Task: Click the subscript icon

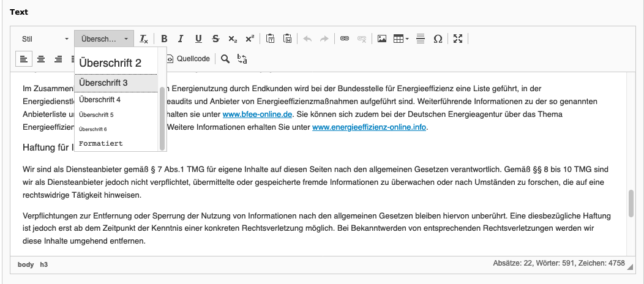Action: coord(233,39)
